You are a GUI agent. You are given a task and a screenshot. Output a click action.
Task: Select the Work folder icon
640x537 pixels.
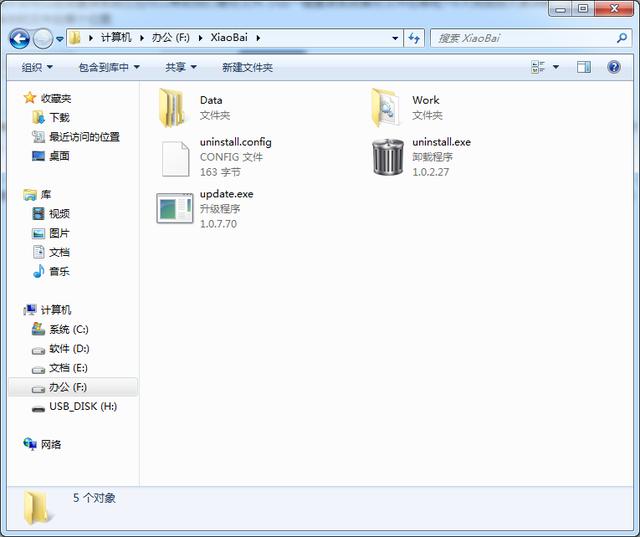(385, 108)
